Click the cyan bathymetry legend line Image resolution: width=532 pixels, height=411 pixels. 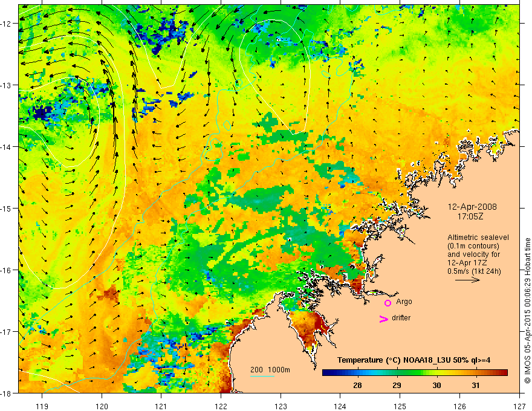262,376
